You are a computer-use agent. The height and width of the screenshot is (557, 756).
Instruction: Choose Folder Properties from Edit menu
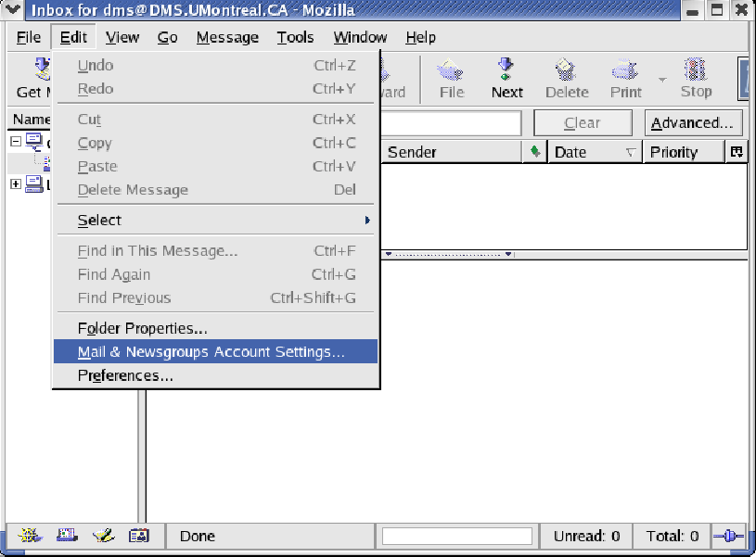tap(216, 328)
